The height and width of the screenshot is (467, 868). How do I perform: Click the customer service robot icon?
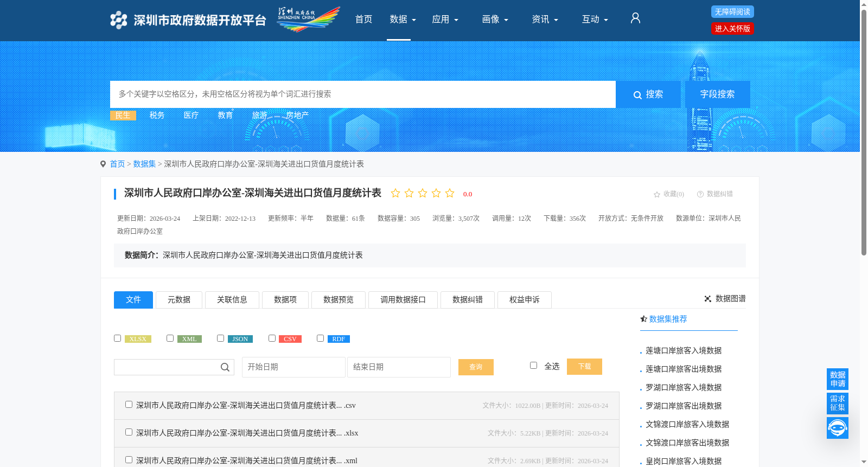point(838,428)
